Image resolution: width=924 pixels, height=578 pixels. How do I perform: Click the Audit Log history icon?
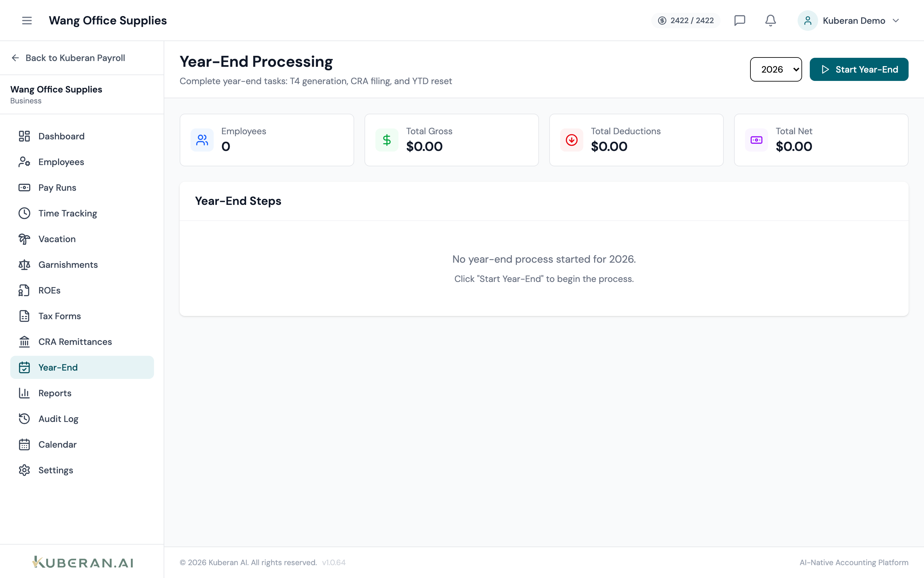[24, 419]
